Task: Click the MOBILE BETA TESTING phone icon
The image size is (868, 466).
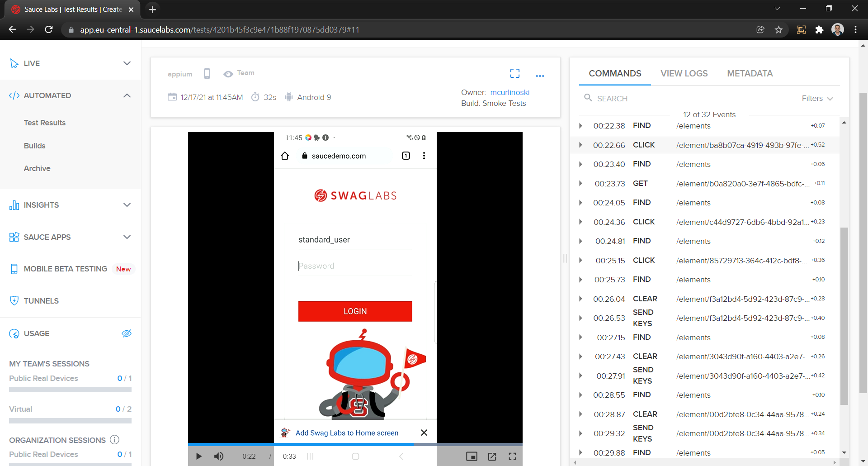Action: pos(14,269)
